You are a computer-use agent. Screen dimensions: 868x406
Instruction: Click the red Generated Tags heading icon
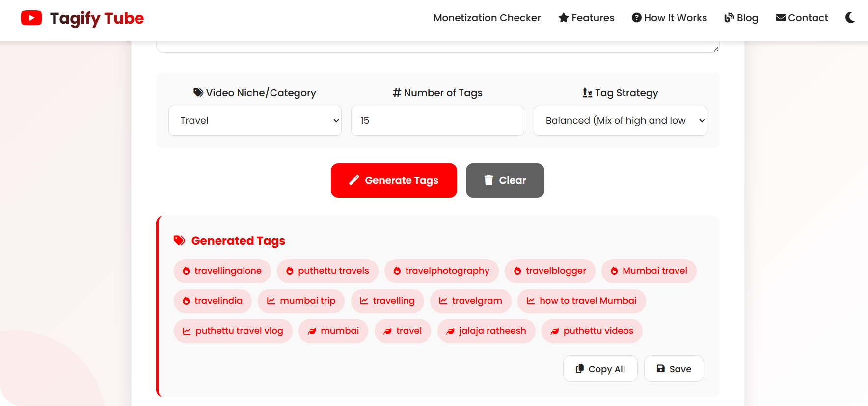pos(179,241)
